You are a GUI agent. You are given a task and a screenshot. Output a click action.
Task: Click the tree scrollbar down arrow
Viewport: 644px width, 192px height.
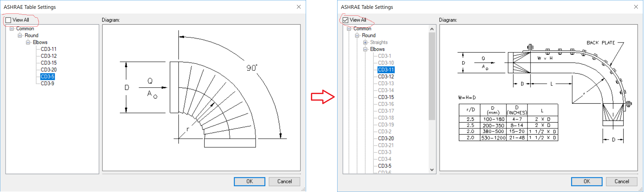pyautogui.click(x=432, y=170)
